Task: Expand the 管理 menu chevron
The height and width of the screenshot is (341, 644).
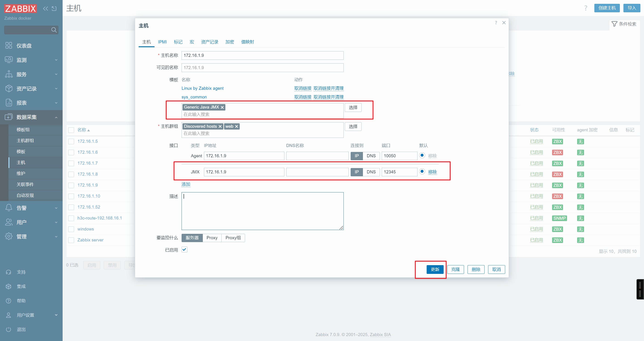Action: click(56, 236)
